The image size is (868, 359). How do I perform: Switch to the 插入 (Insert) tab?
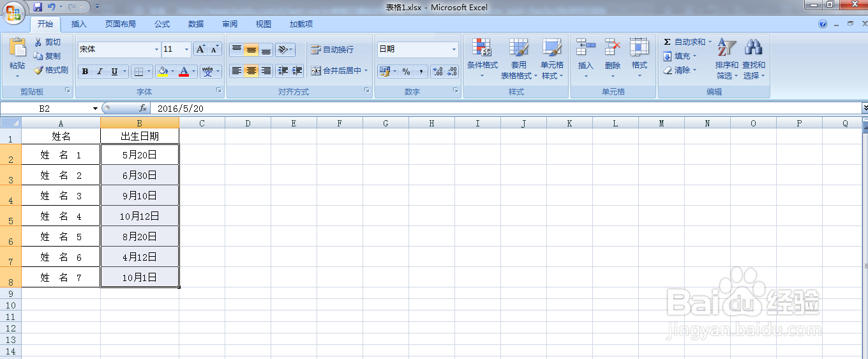click(79, 24)
